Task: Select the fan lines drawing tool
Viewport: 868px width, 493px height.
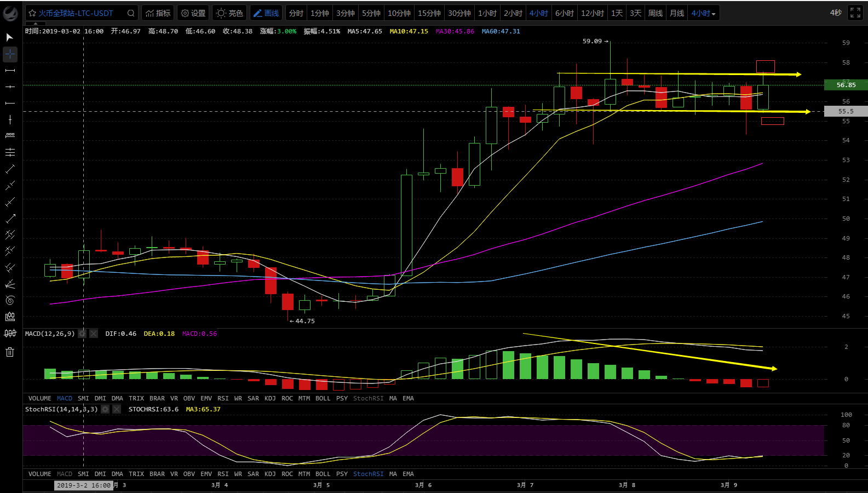Action: (x=10, y=284)
